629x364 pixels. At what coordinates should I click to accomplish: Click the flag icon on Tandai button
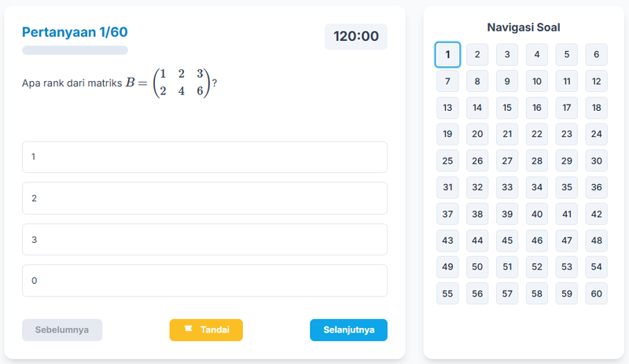[x=188, y=329]
